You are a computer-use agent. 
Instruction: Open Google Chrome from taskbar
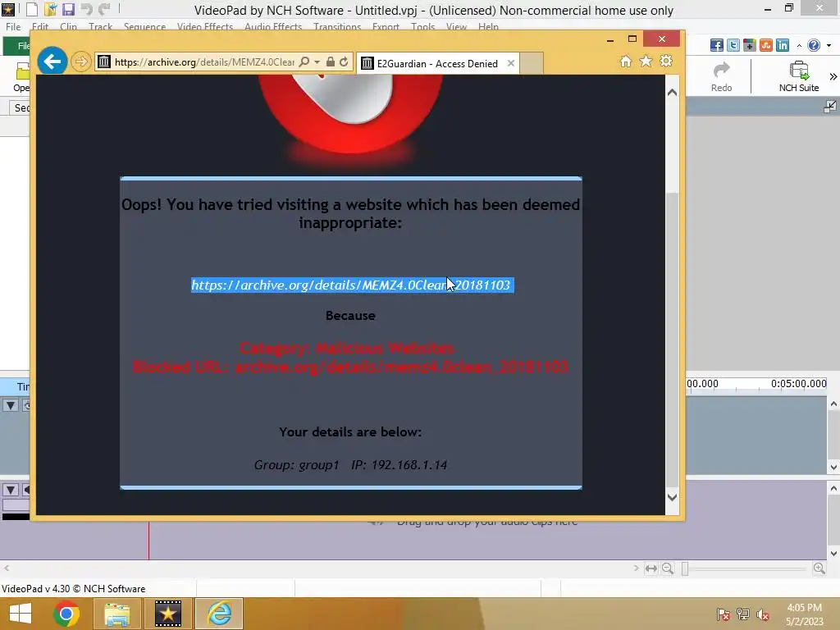click(66, 614)
